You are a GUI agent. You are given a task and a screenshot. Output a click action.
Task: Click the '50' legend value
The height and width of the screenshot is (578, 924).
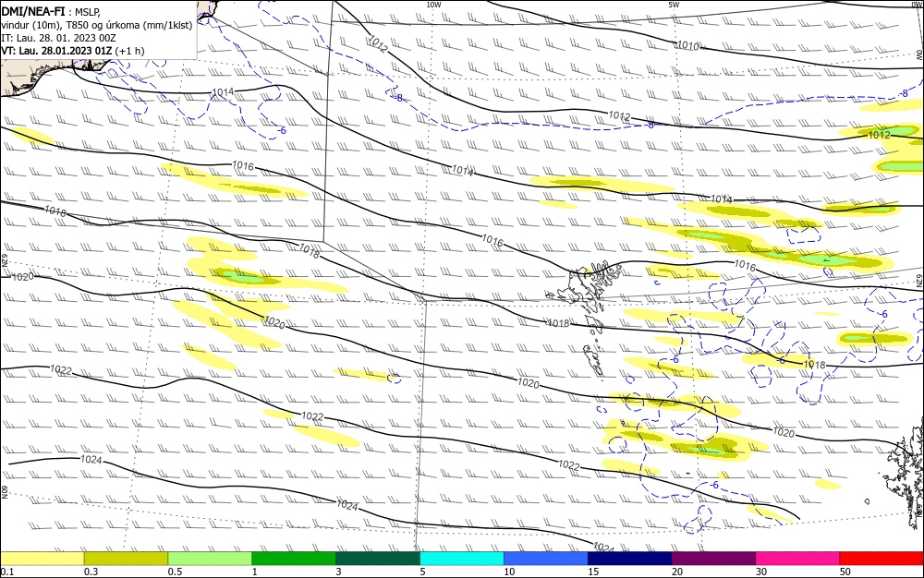click(845, 572)
